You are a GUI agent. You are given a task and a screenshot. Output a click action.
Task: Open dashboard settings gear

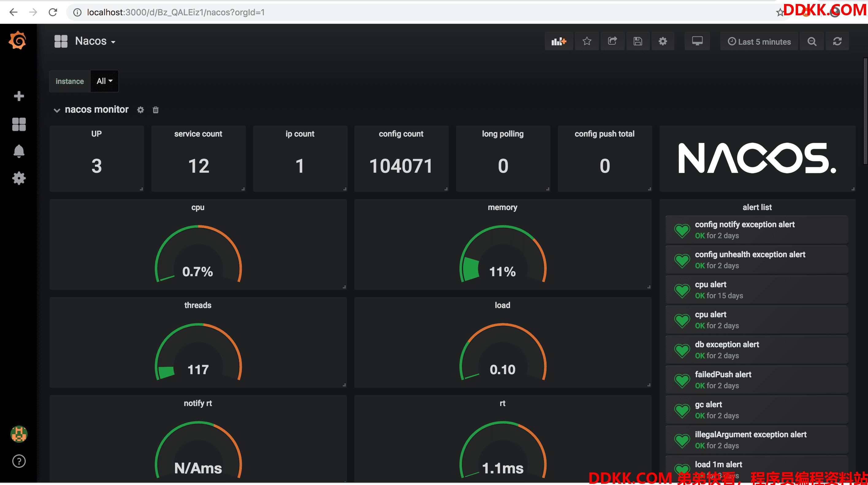coord(663,41)
